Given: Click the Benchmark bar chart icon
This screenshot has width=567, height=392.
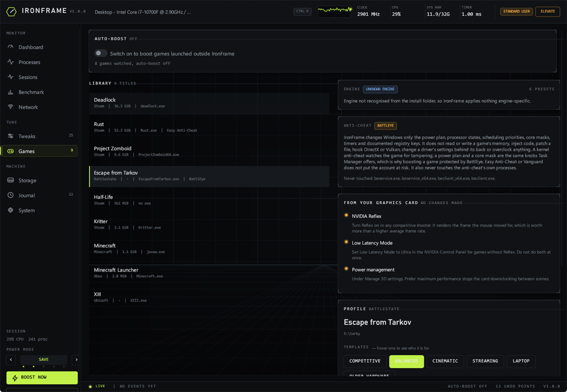Looking at the screenshot, I should [x=11, y=92].
